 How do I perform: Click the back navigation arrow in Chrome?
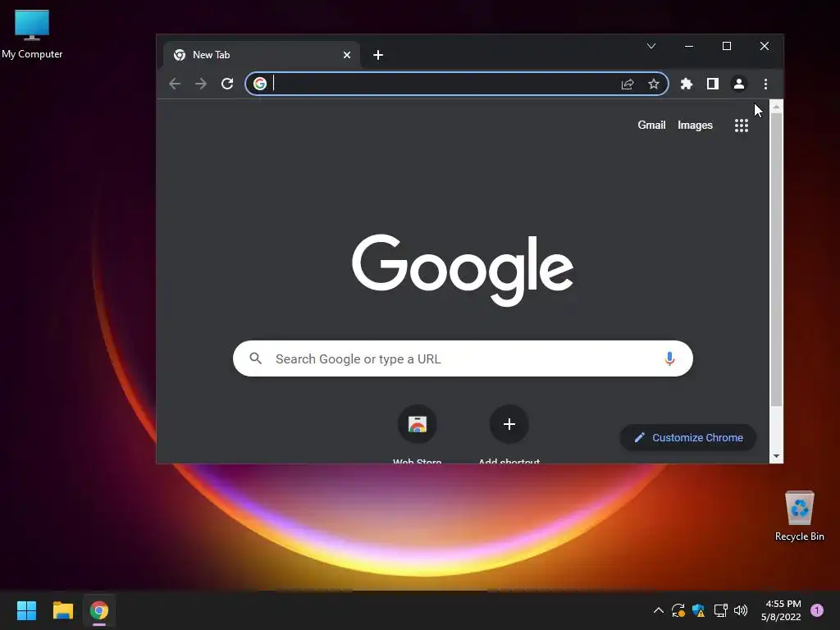[x=175, y=84]
